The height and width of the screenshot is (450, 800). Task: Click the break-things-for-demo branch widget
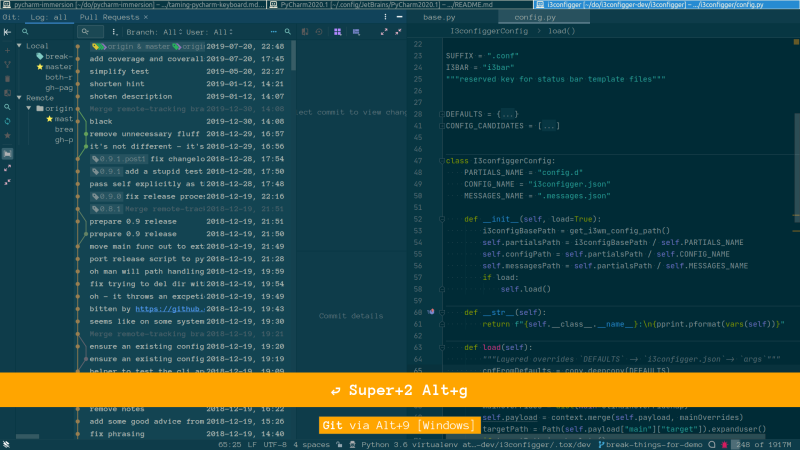pyautogui.click(x=650, y=445)
